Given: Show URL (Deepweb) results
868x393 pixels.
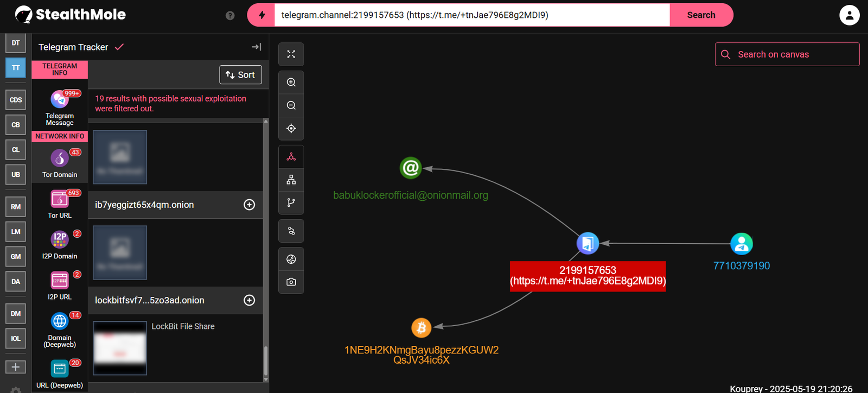Looking at the screenshot, I should (x=60, y=374).
